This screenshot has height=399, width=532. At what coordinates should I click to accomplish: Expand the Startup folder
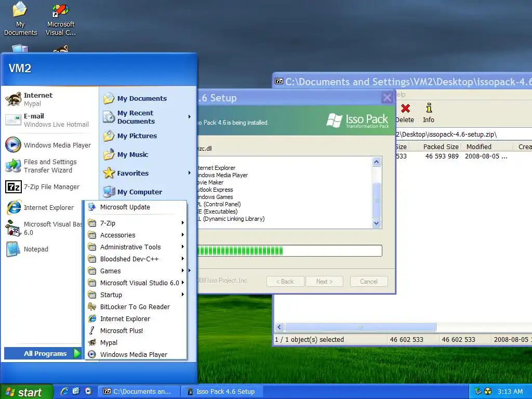pos(136,295)
